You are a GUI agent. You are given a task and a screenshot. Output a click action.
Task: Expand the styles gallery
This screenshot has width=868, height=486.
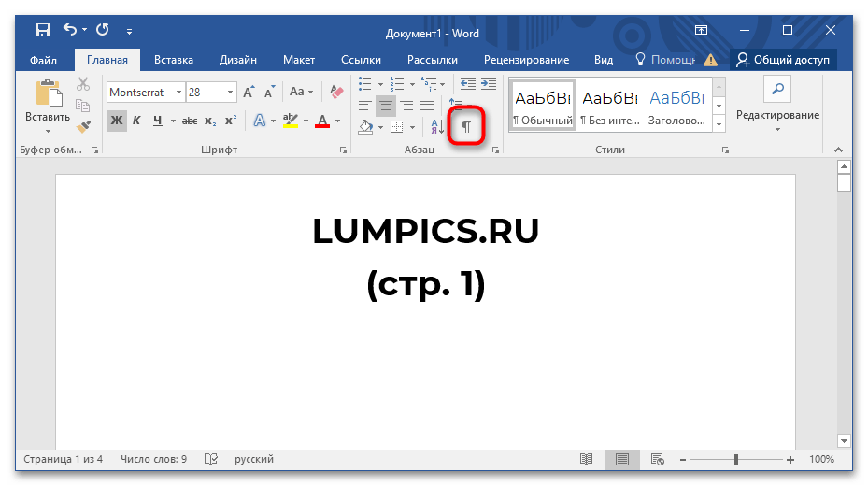point(719,123)
